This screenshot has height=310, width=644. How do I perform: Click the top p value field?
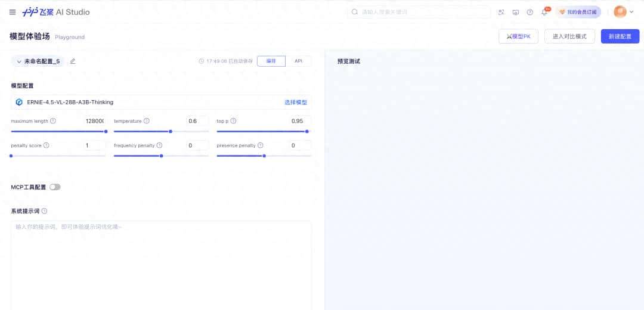[x=300, y=121]
